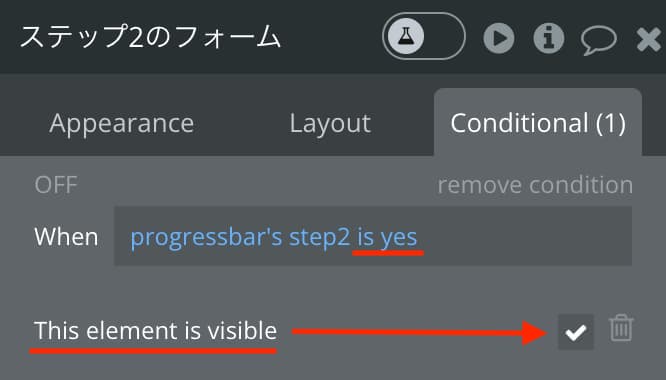Delete the visible property with trash icon
Image resolution: width=666 pixels, height=380 pixels.
(621, 328)
